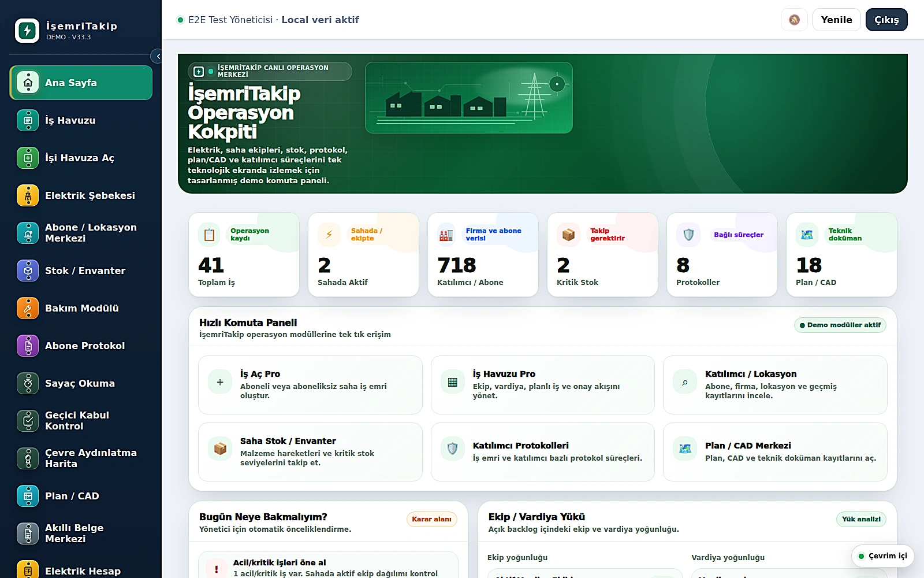Click the map icon on Plan / CAD stat card
This screenshot has width=924, height=578.
(x=807, y=235)
